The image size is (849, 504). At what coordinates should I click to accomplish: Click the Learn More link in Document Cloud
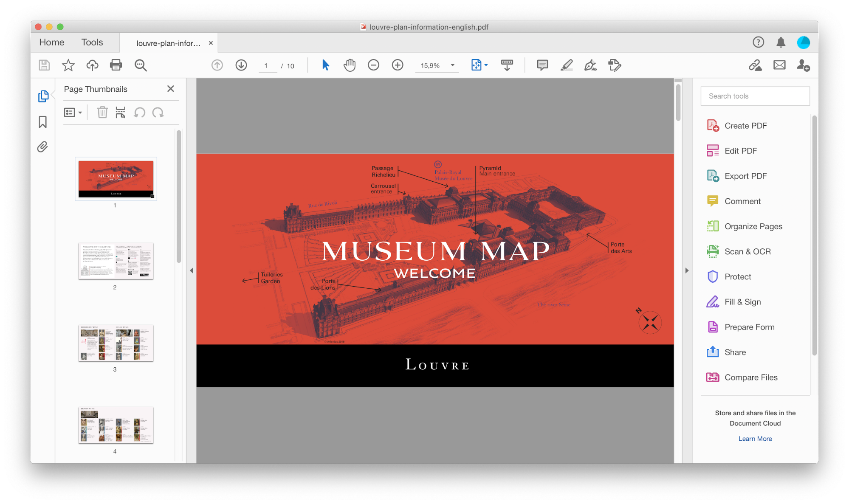click(754, 439)
